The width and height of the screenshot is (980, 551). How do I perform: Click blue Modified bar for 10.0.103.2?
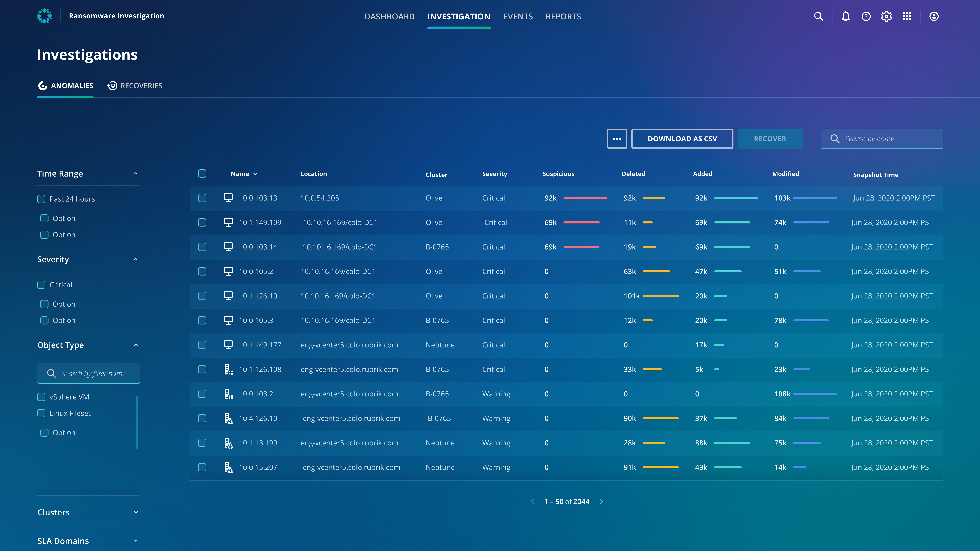pyautogui.click(x=815, y=394)
